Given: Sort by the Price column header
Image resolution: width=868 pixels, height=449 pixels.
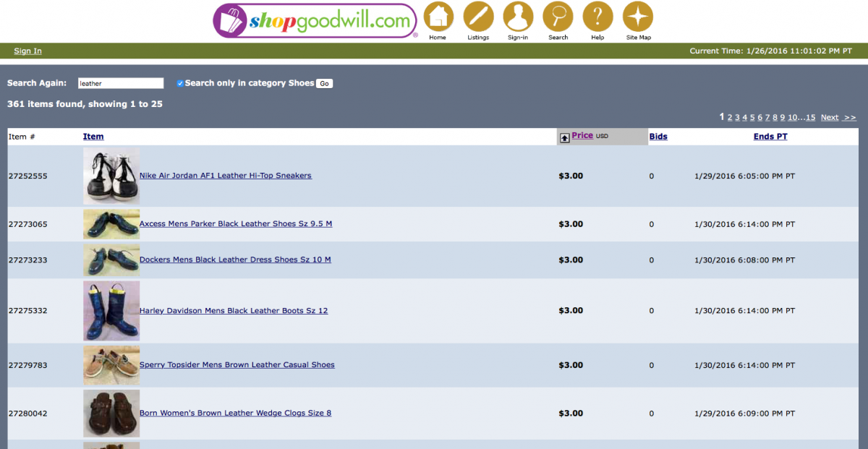Looking at the screenshot, I should 582,135.
